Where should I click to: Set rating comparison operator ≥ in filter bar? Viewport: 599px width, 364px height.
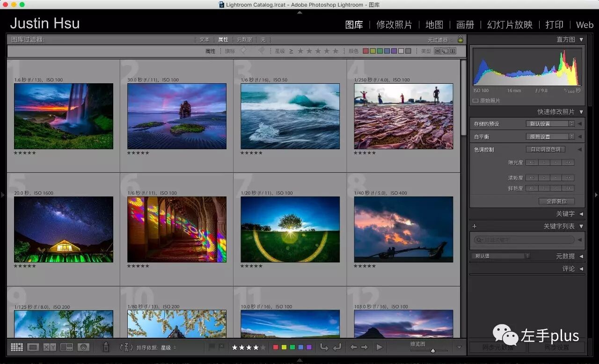291,51
